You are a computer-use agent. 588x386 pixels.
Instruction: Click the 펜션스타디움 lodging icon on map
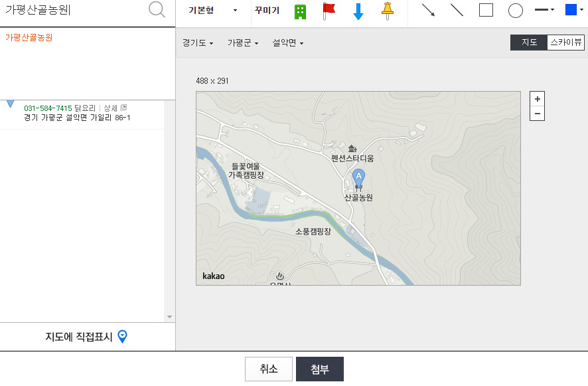click(x=352, y=149)
